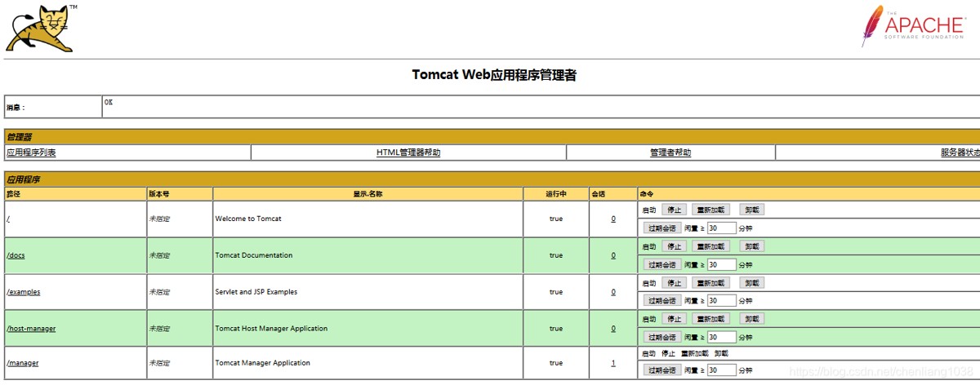Expire sessions for /manager application
The height and width of the screenshot is (385, 980).
(x=661, y=370)
